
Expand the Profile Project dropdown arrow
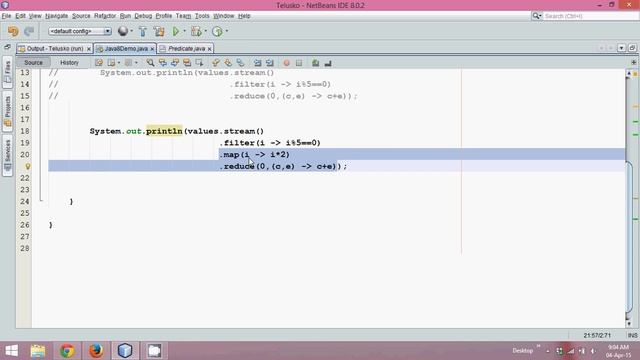(x=227, y=31)
